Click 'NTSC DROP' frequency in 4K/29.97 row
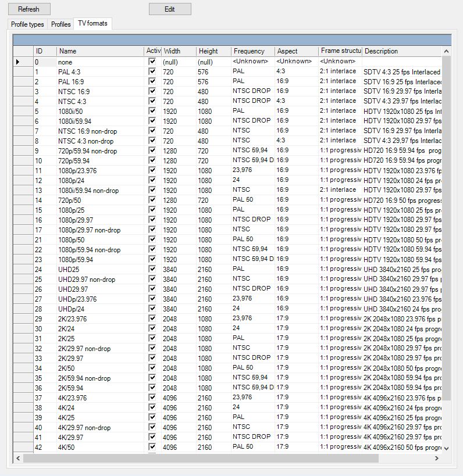The height and width of the screenshot is (476, 463). 253,438
